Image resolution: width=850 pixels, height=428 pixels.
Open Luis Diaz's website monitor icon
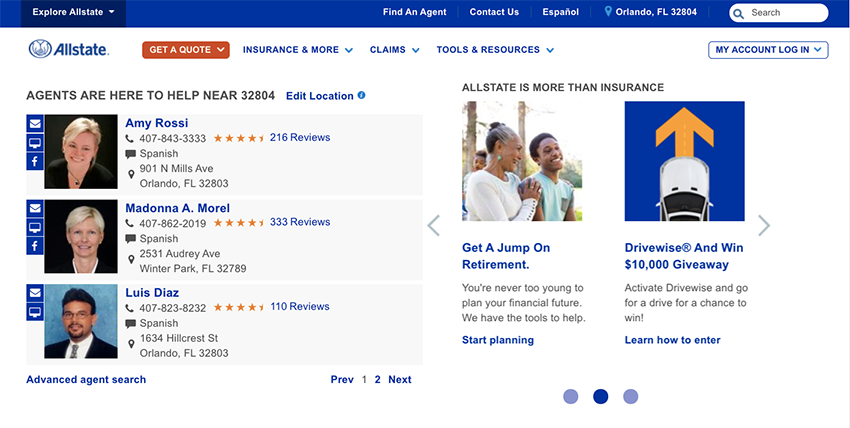point(35,312)
